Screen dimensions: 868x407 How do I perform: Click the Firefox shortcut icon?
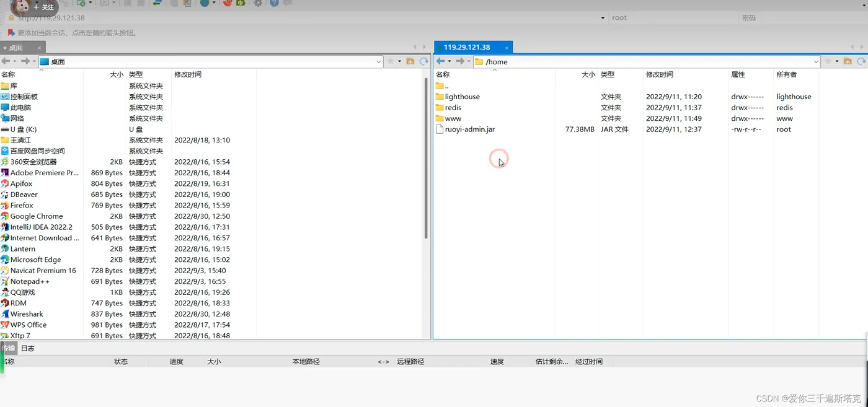(5, 205)
